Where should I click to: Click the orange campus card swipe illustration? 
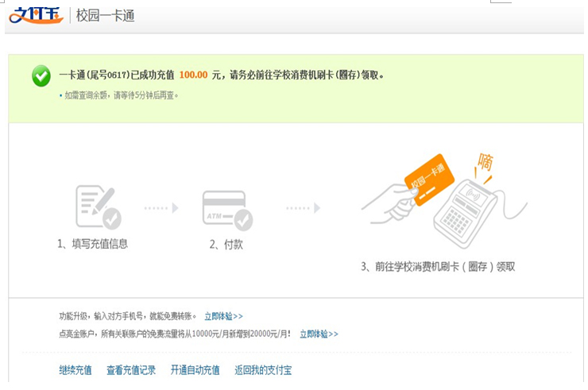[x=444, y=201]
